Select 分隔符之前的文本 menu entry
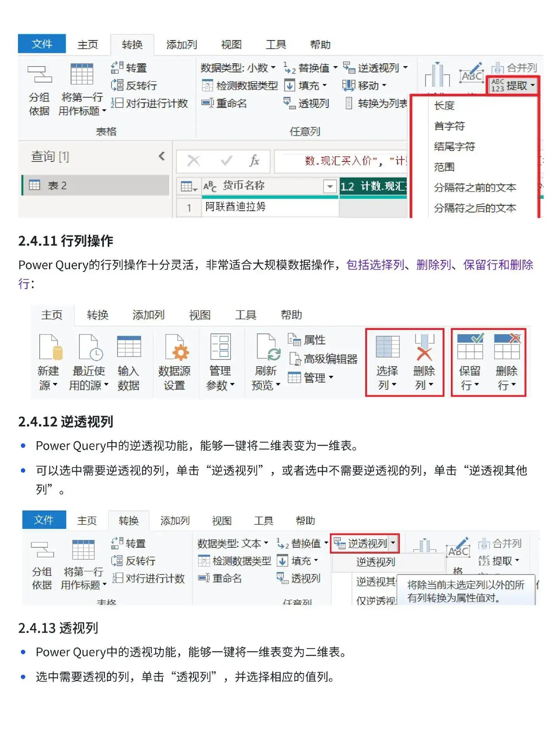560x747 pixels. [x=475, y=188]
